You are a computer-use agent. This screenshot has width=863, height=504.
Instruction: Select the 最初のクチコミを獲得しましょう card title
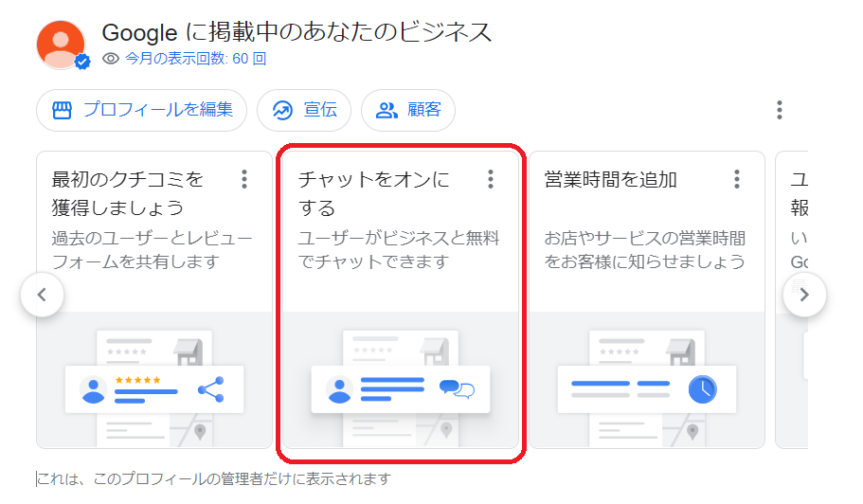(x=127, y=192)
